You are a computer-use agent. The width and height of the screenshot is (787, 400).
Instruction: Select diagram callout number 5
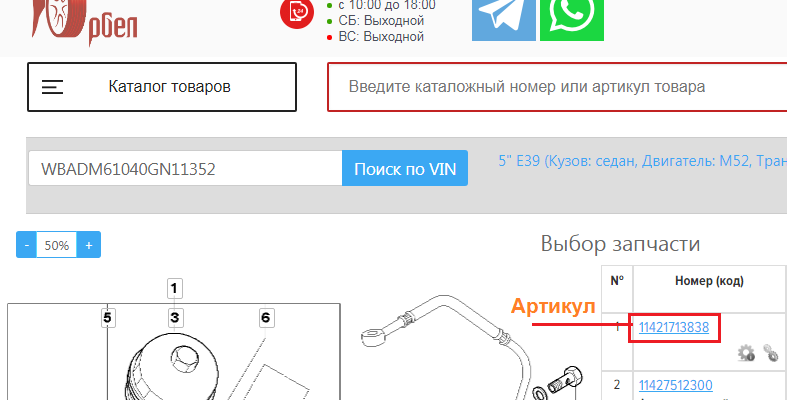point(107,317)
